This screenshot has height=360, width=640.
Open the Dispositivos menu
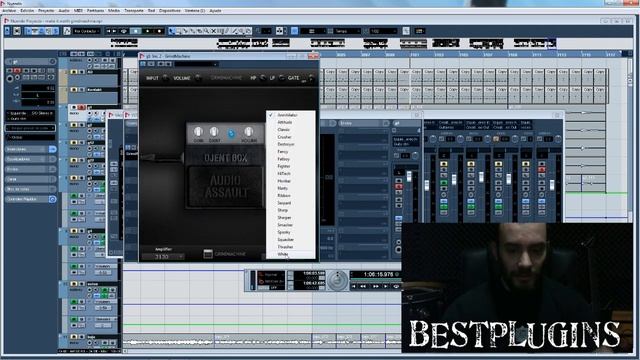tap(170, 11)
